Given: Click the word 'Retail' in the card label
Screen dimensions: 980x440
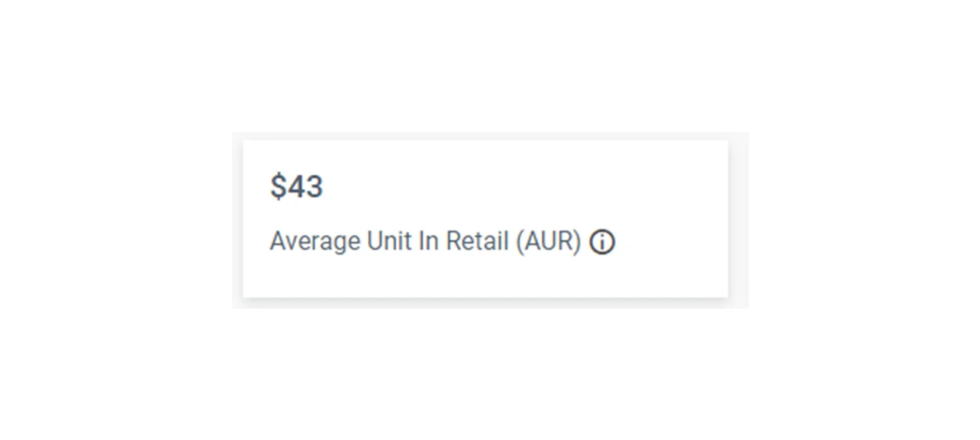Looking at the screenshot, I should coord(477,242).
